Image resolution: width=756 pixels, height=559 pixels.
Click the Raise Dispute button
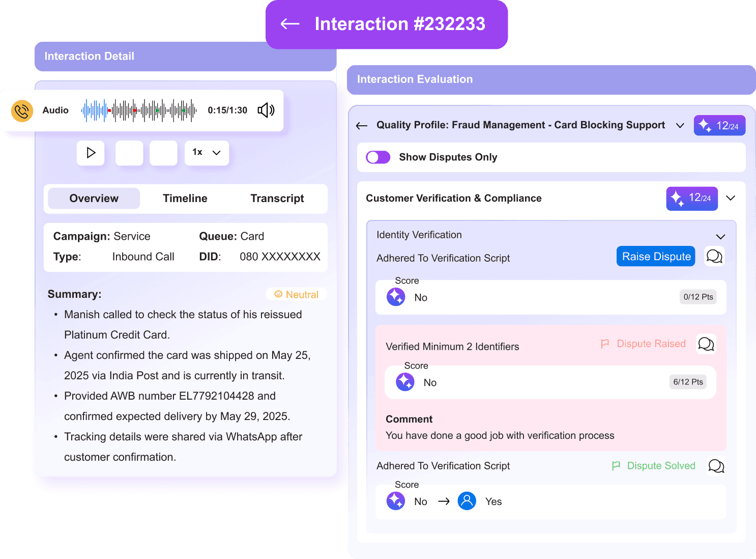pyautogui.click(x=656, y=257)
